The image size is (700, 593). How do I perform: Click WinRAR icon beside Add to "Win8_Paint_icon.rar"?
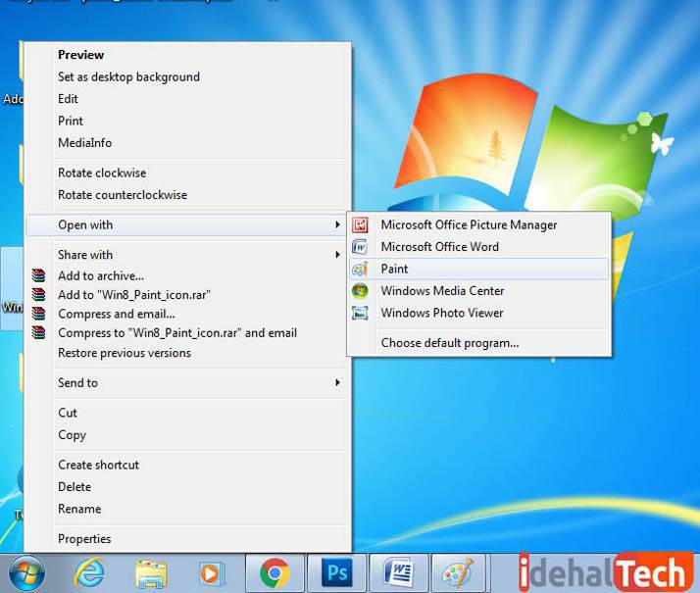39,294
